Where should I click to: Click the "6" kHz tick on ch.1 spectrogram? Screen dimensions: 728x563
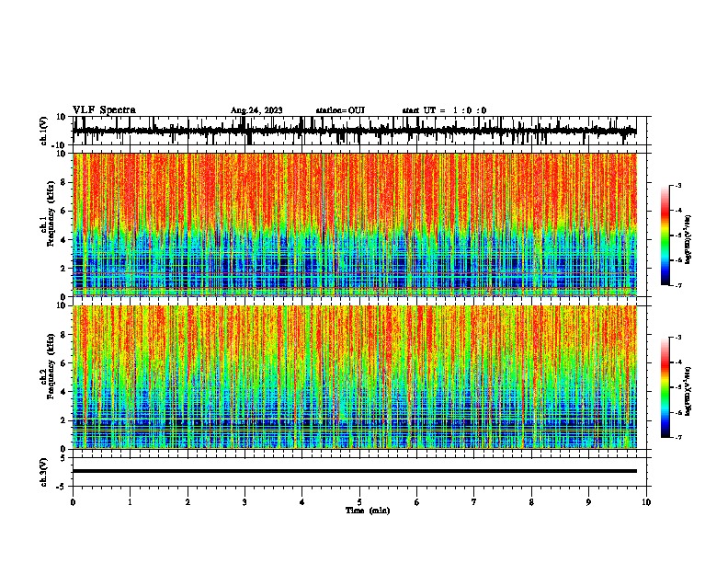[x=63, y=211]
